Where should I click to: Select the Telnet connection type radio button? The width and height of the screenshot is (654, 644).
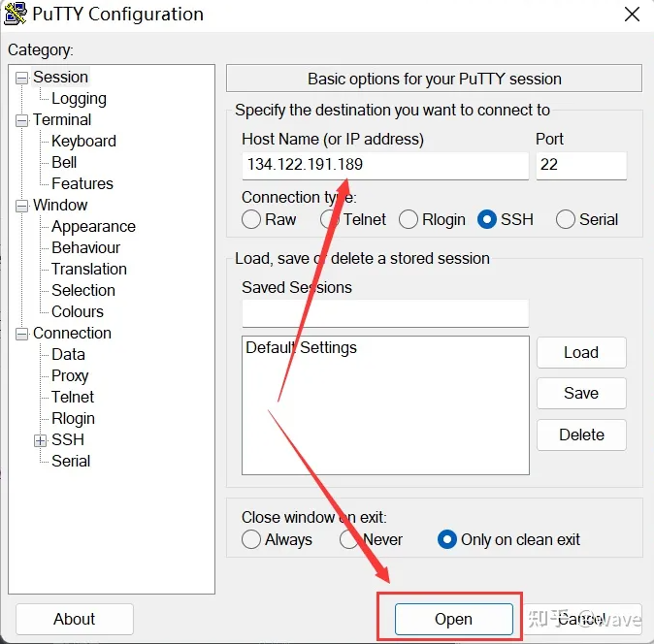pyautogui.click(x=330, y=219)
